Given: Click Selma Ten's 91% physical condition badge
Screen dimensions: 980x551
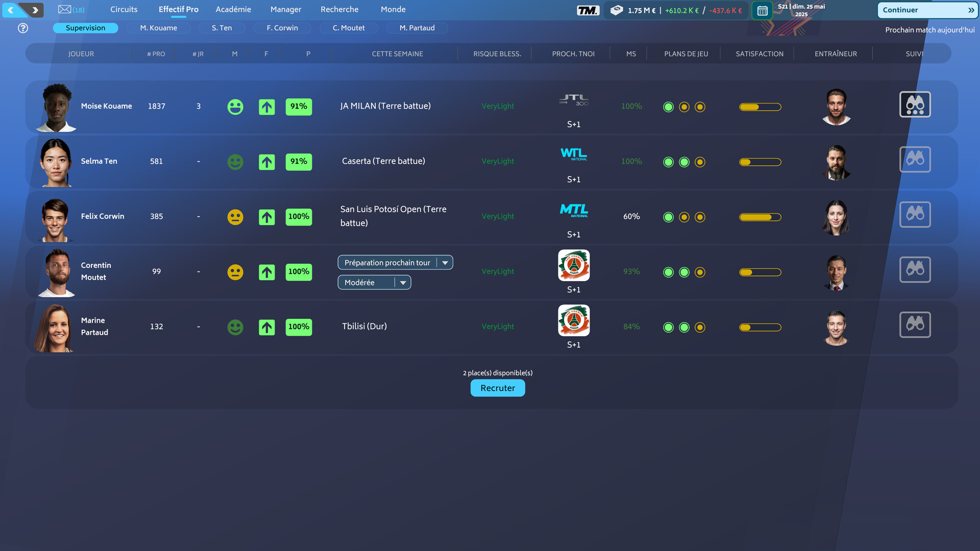Looking at the screenshot, I should point(299,162).
